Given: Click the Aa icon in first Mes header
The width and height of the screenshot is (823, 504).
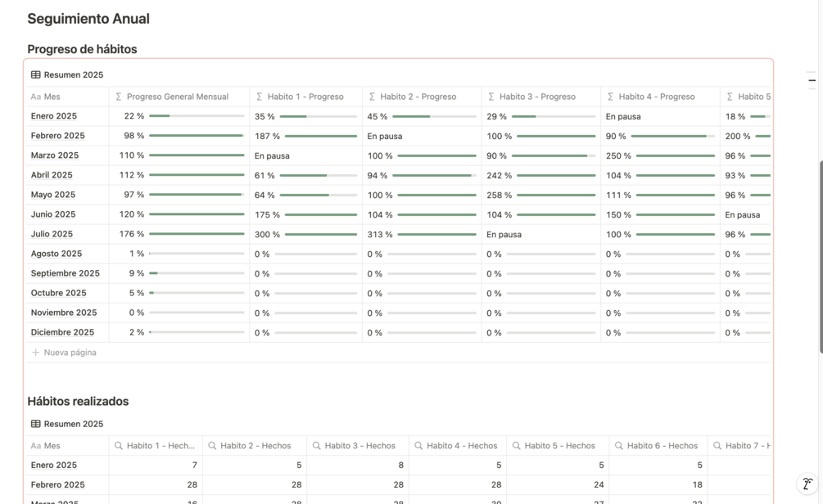Looking at the screenshot, I should [35, 97].
